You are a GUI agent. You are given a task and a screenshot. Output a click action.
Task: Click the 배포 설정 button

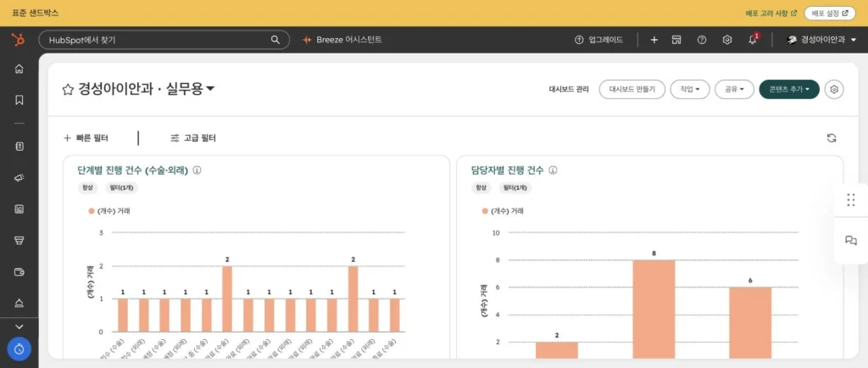coord(829,13)
